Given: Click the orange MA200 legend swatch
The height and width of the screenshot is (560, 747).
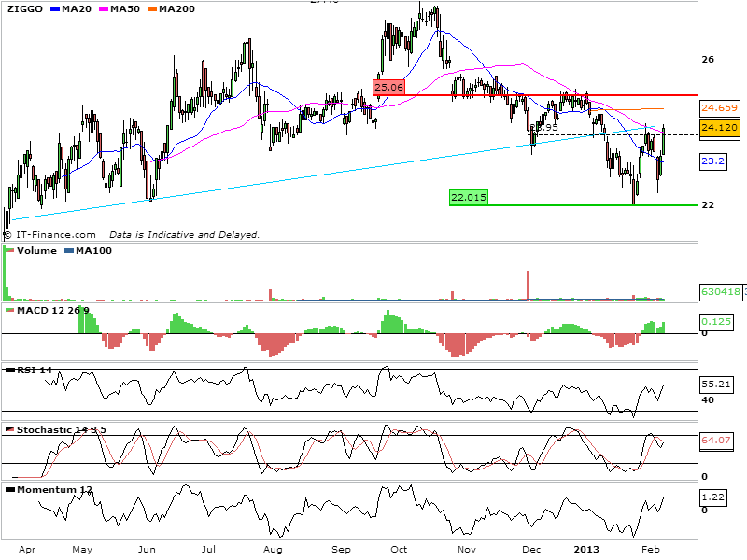Looking at the screenshot, I should point(152,9).
